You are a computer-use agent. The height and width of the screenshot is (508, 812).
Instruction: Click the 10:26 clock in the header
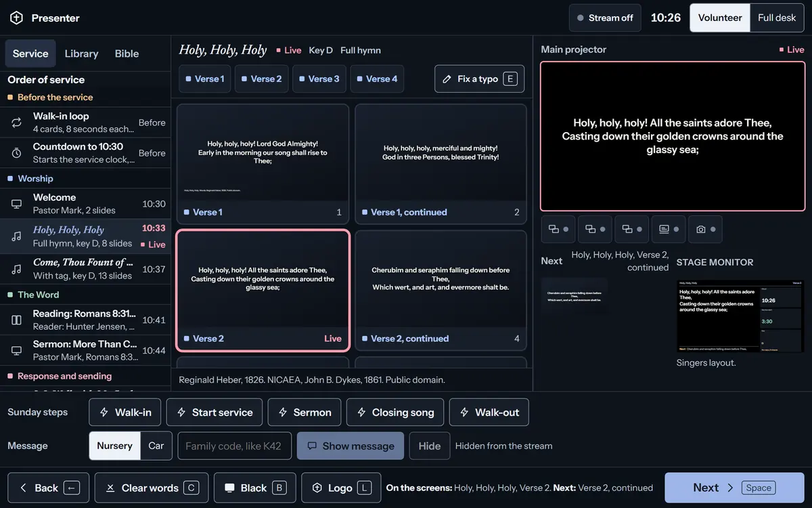pyautogui.click(x=666, y=18)
